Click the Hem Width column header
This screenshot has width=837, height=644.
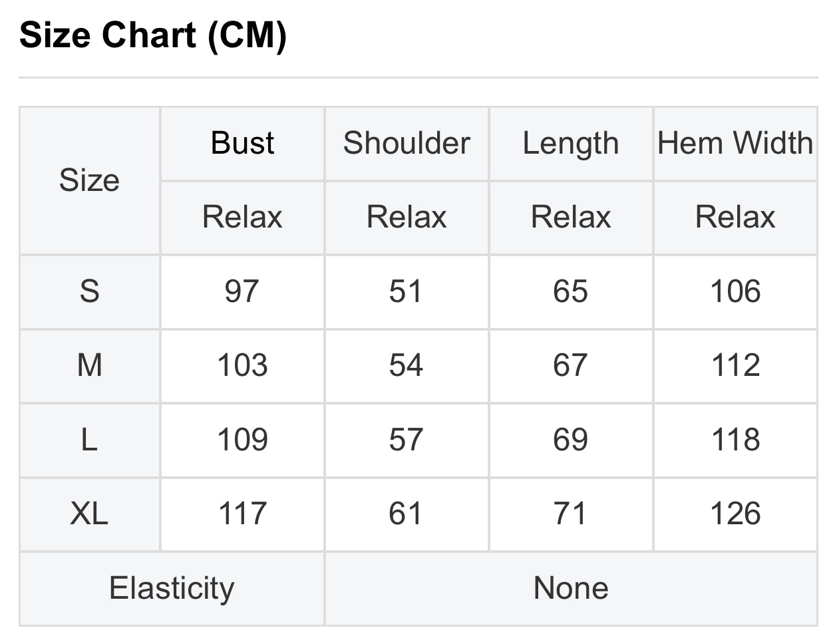[735, 144]
